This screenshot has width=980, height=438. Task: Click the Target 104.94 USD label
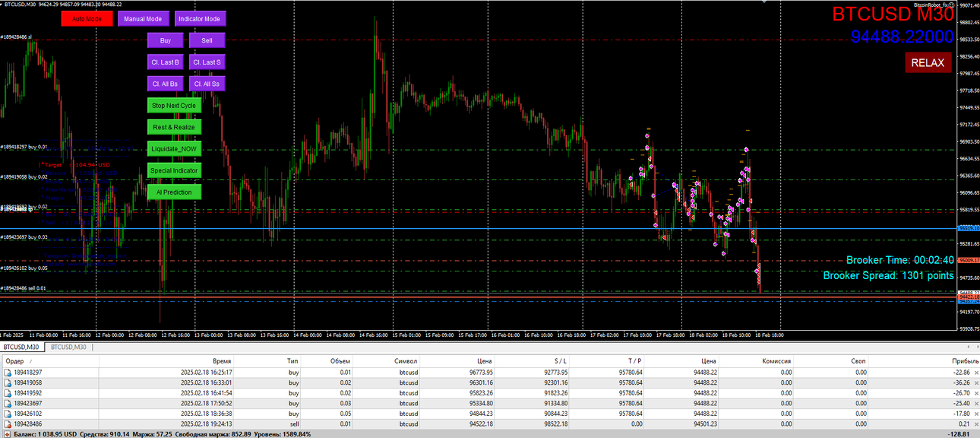click(x=74, y=164)
